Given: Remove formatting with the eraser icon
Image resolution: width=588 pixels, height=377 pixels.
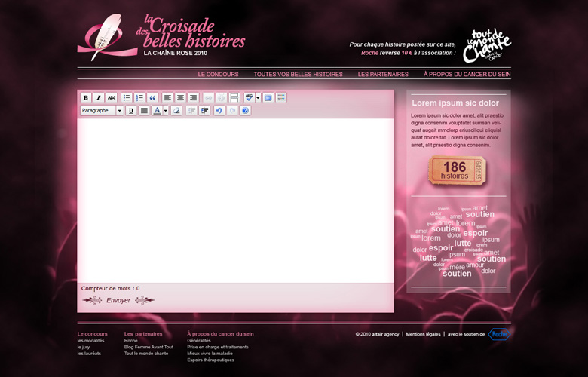Looking at the screenshot, I should pos(176,110).
